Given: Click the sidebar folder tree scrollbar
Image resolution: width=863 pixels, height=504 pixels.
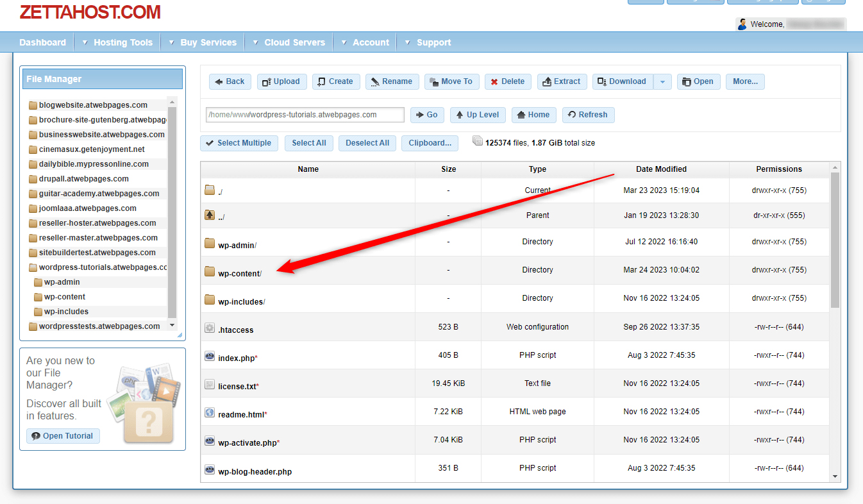Looking at the screenshot, I should (172, 214).
